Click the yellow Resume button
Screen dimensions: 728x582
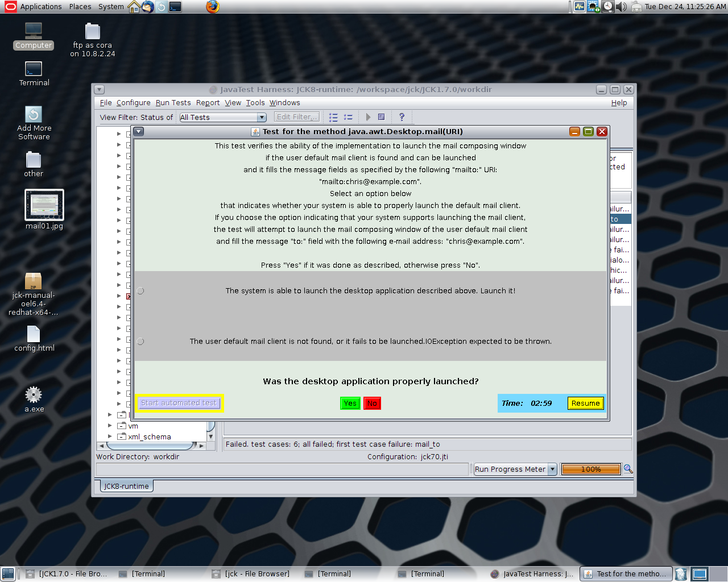585,404
